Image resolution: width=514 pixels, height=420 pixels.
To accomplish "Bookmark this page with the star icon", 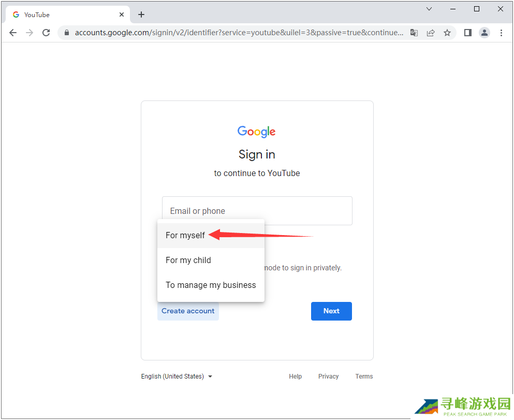I will pos(447,33).
